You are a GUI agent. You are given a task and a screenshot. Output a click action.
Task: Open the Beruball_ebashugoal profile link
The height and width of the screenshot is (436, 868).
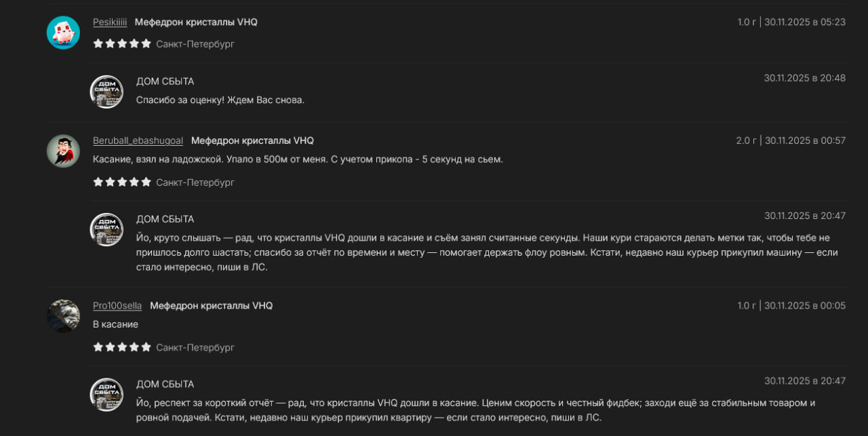[x=138, y=140]
